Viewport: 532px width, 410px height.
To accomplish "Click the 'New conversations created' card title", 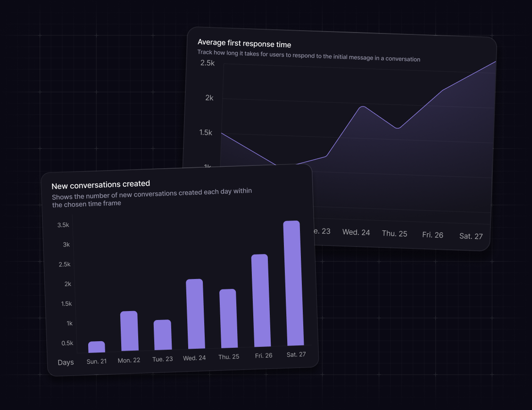I will pos(101,185).
